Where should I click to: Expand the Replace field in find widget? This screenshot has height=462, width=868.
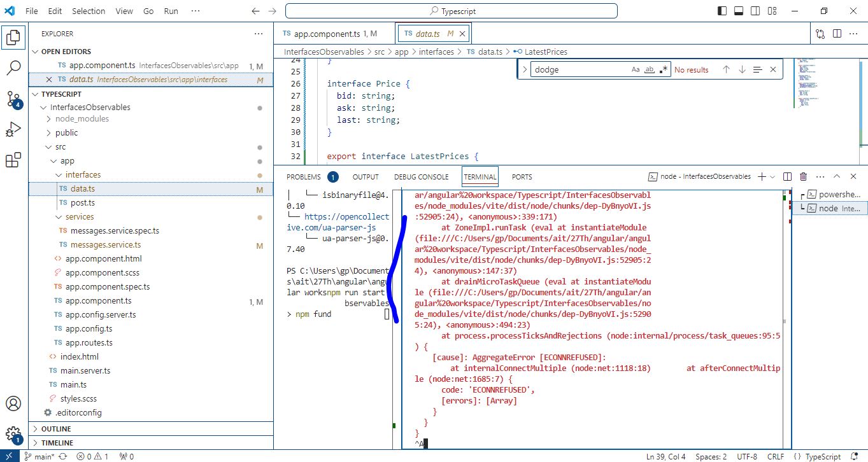[x=525, y=69]
